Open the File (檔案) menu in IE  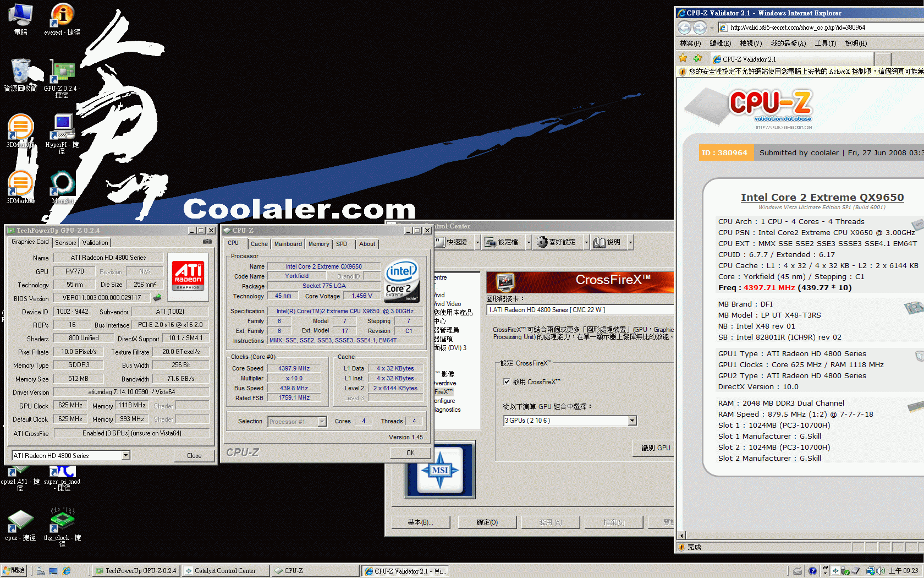click(x=690, y=43)
